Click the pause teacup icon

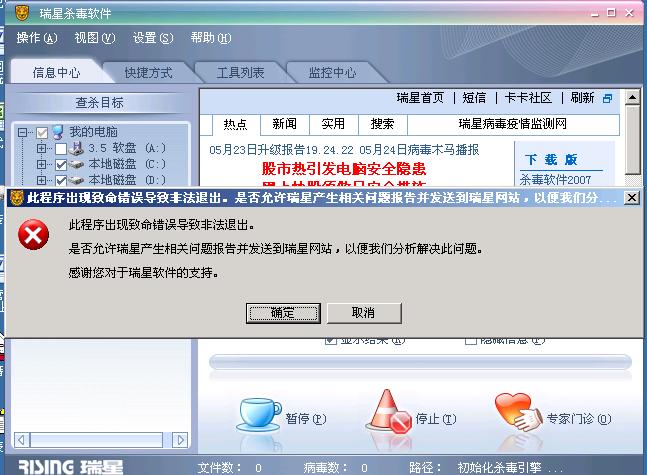coord(259,414)
